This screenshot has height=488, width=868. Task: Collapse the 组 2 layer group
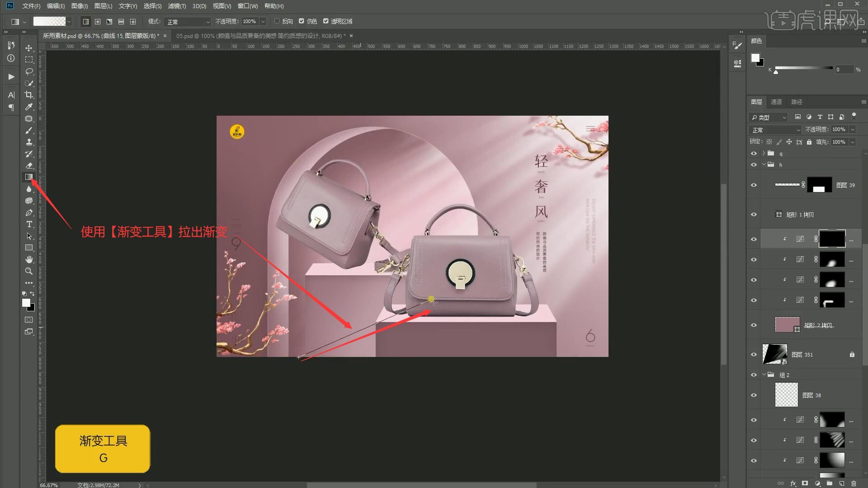pyautogui.click(x=764, y=375)
